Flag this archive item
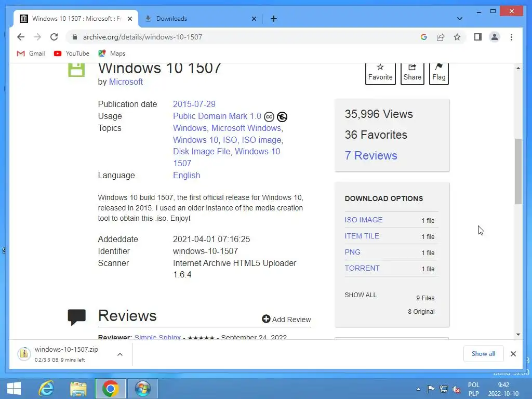 pos(438,73)
